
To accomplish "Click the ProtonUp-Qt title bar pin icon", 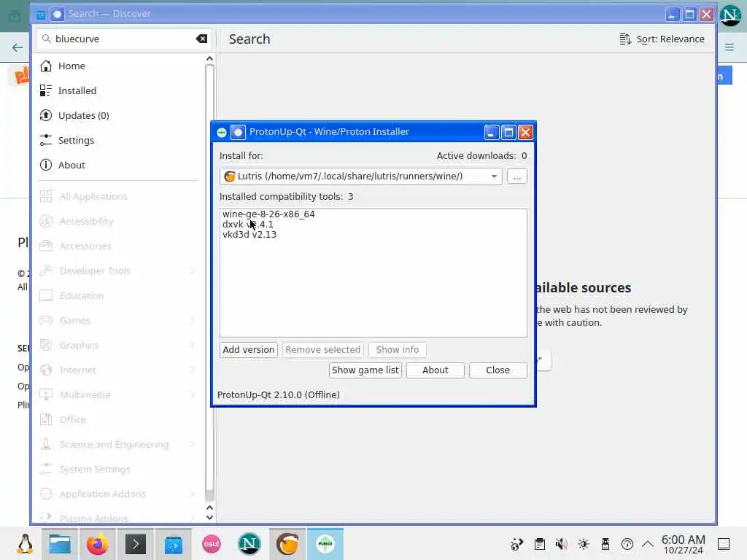I will pyautogui.click(x=238, y=132).
